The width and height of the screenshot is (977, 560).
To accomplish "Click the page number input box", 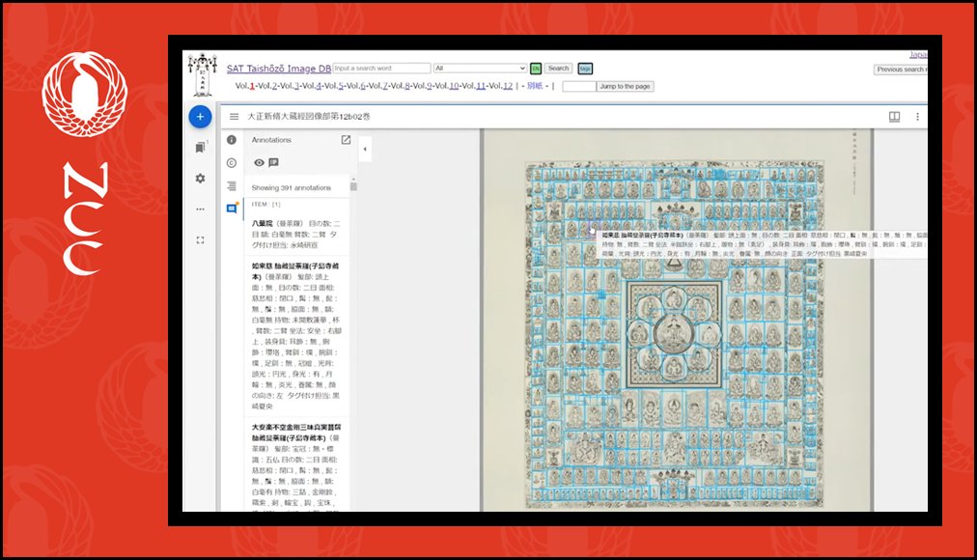I will tap(579, 87).
